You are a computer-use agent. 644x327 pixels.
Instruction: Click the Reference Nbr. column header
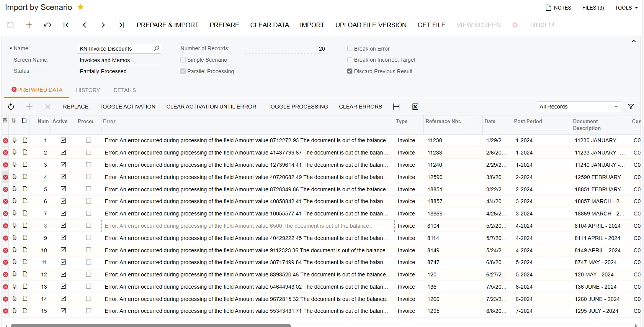click(x=453, y=125)
